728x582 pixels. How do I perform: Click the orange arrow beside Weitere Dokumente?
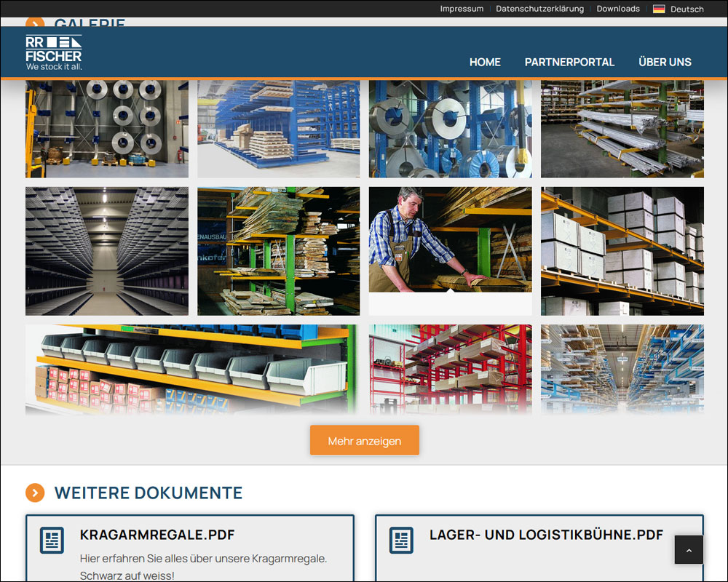click(35, 493)
